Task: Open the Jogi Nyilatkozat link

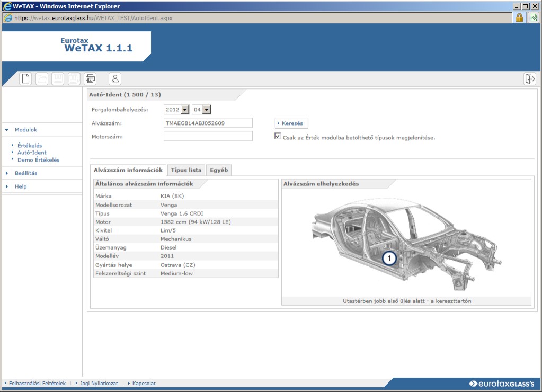Action: pos(99,384)
